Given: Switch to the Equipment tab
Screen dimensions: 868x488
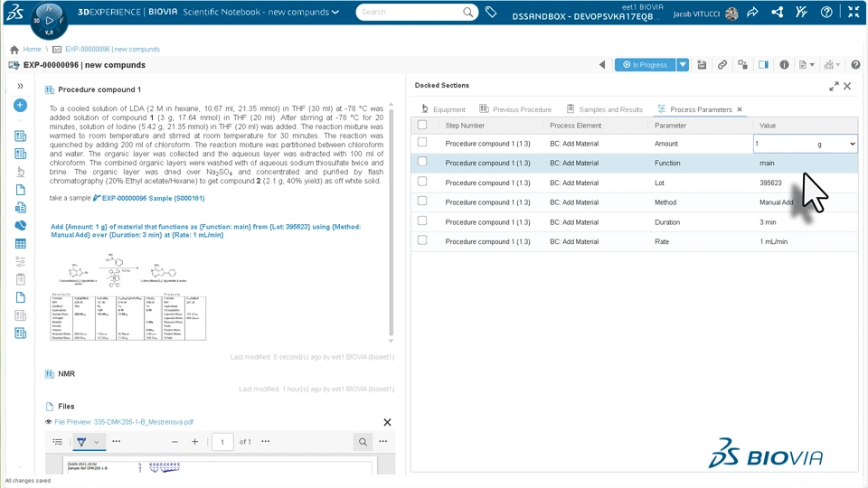Looking at the screenshot, I should pyautogui.click(x=443, y=109).
